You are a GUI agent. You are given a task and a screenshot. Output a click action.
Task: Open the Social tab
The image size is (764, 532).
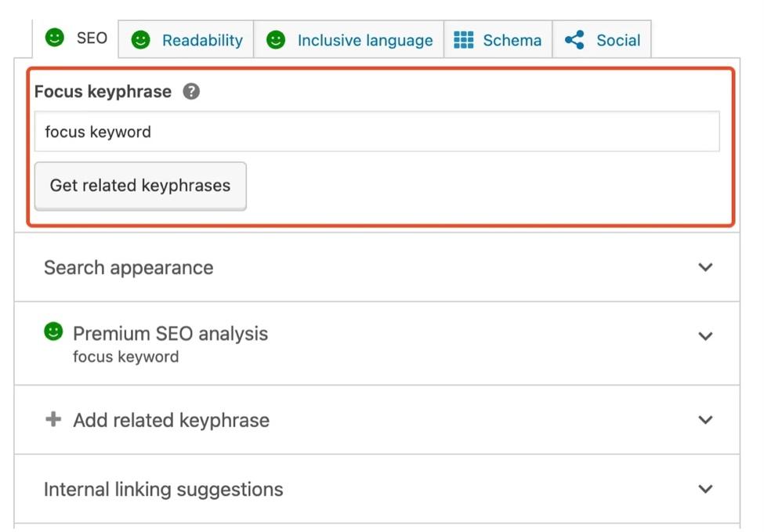pyautogui.click(x=602, y=39)
